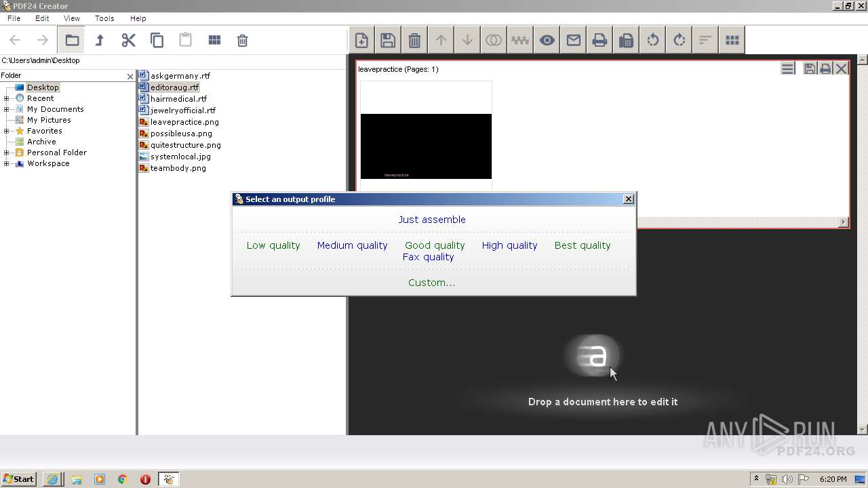Open leavepractice document menu icon

pos(787,68)
